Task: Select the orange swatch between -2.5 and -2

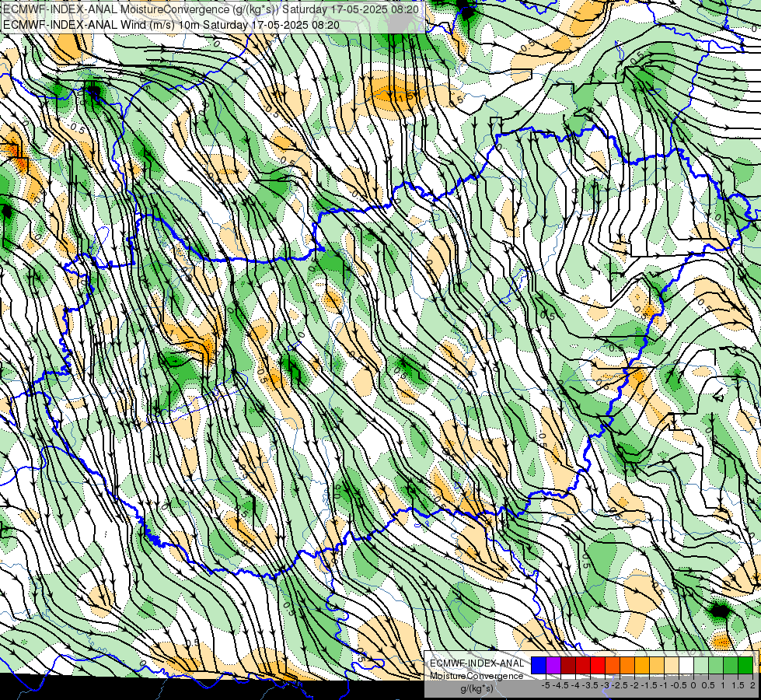Action: point(627,666)
